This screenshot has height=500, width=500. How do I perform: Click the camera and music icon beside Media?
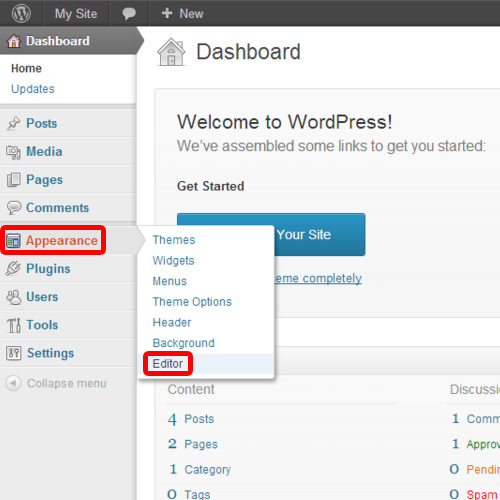pos(14,152)
